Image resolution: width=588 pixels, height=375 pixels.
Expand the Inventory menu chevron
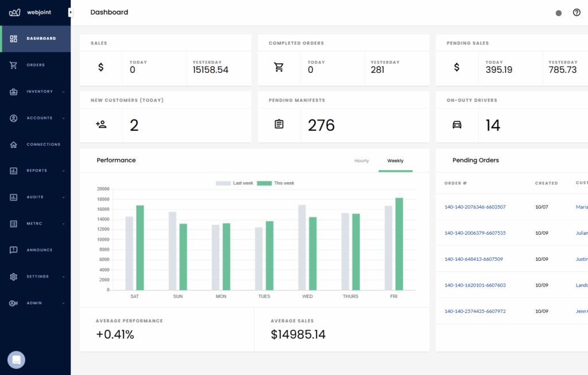(63, 92)
